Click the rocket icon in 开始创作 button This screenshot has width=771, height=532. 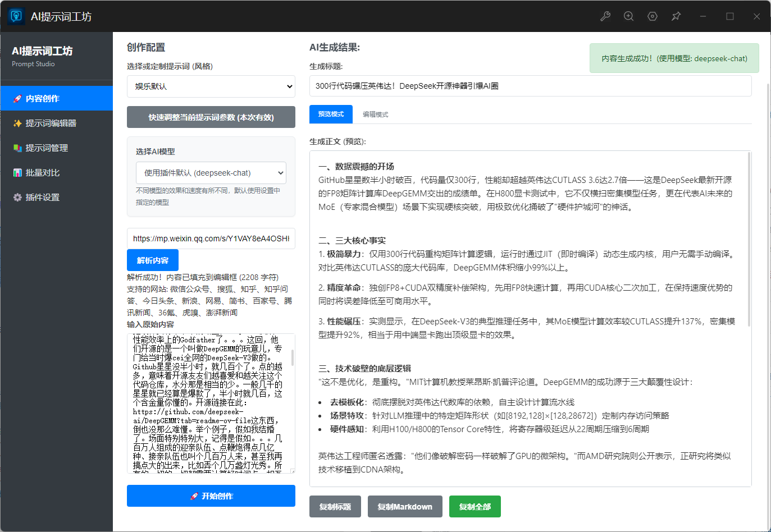tap(194, 496)
